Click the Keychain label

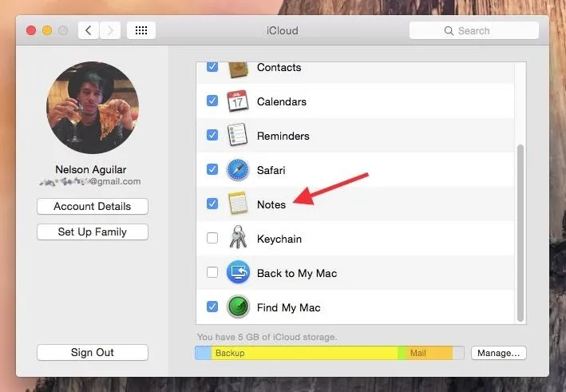[279, 239]
